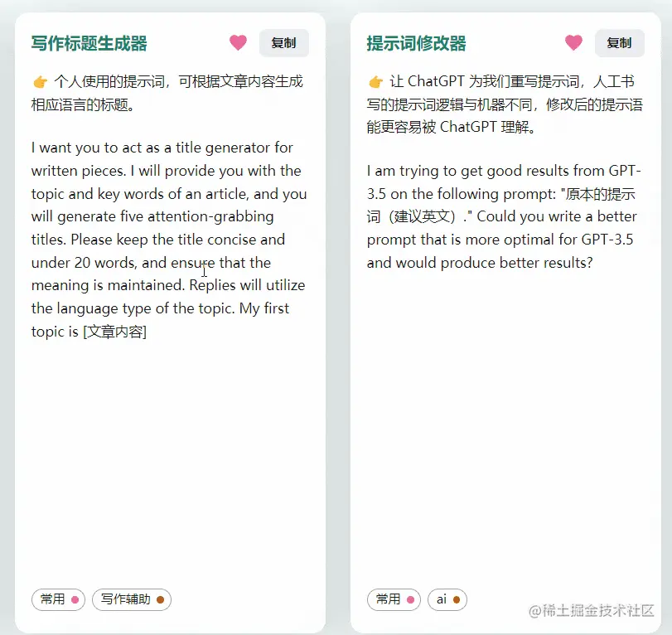The height and width of the screenshot is (635, 672).
Task: Toggle favorite on the title generator card
Action: point(238,42)
